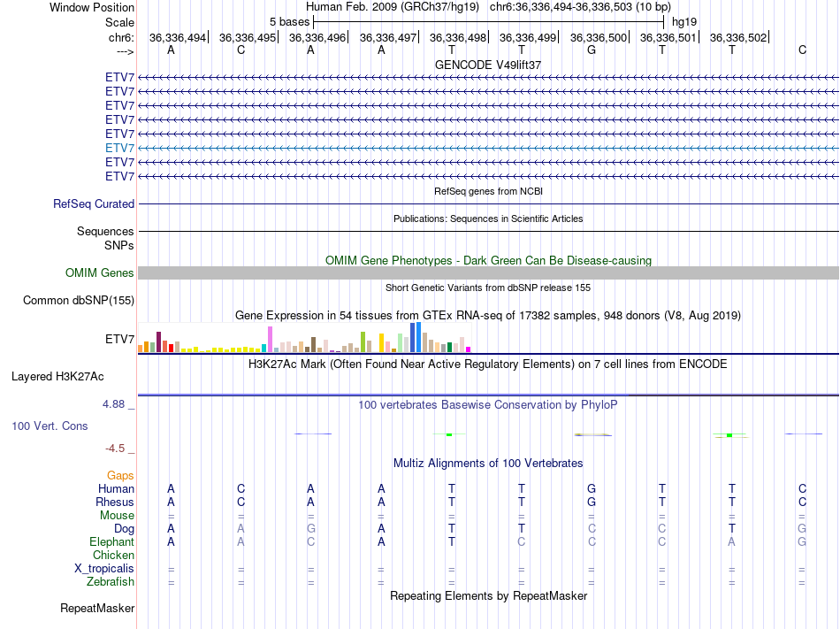Select the Scale track label
840x629 pixels.
[x=119, y=22]
